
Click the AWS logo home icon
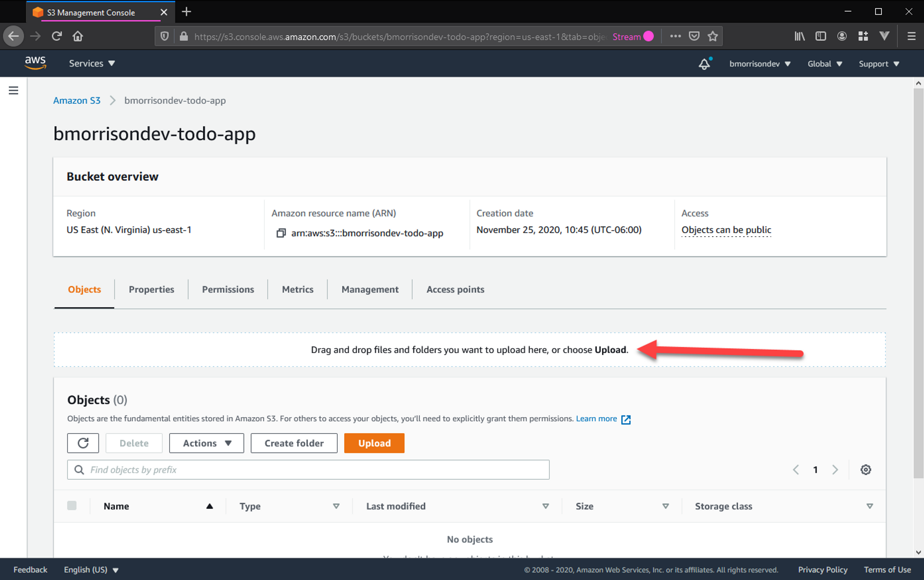tap(35, 63)
